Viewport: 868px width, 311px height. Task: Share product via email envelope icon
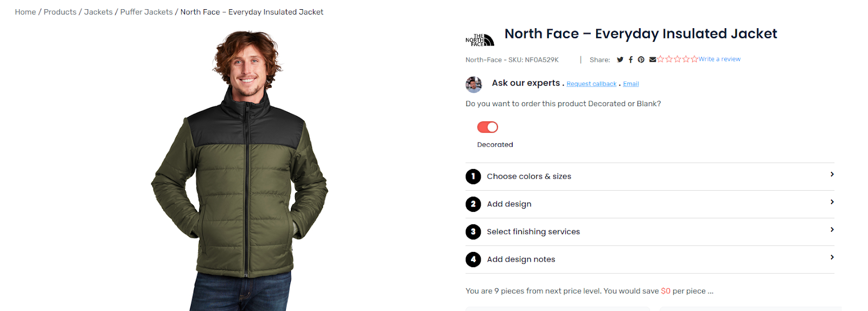(653, 60)
